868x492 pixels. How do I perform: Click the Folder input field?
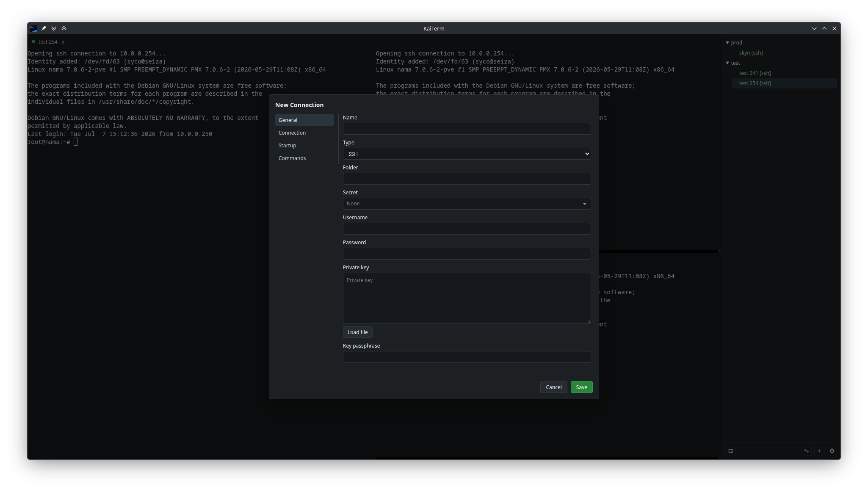pos(467,179)
